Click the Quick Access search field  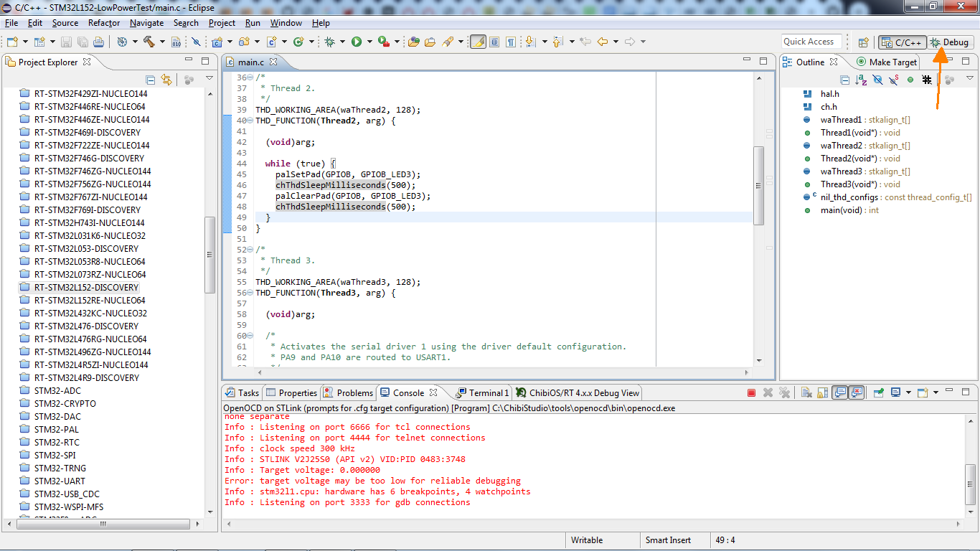[x=811, y=42]
